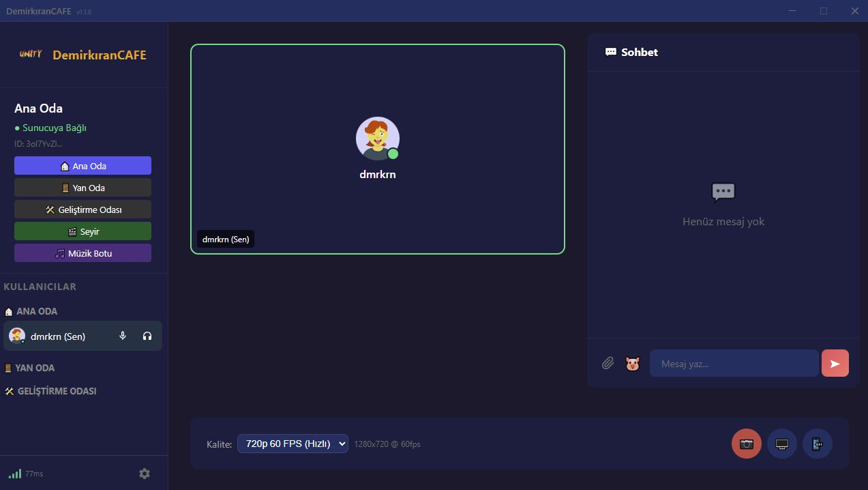Click the phone OFF icon button
The width and height of the screenshot is (868, 490).
click(x=817, y=444)
